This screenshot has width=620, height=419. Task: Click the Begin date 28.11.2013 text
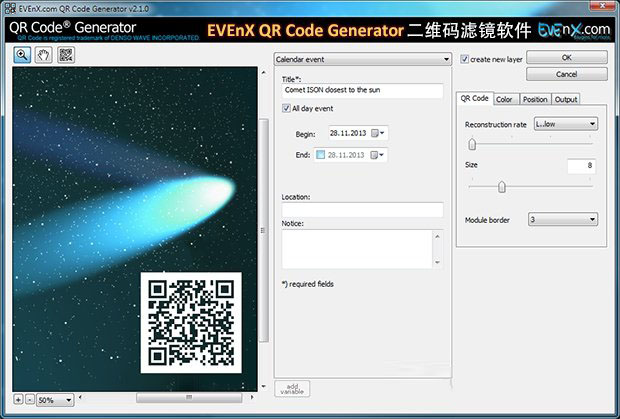348,133
